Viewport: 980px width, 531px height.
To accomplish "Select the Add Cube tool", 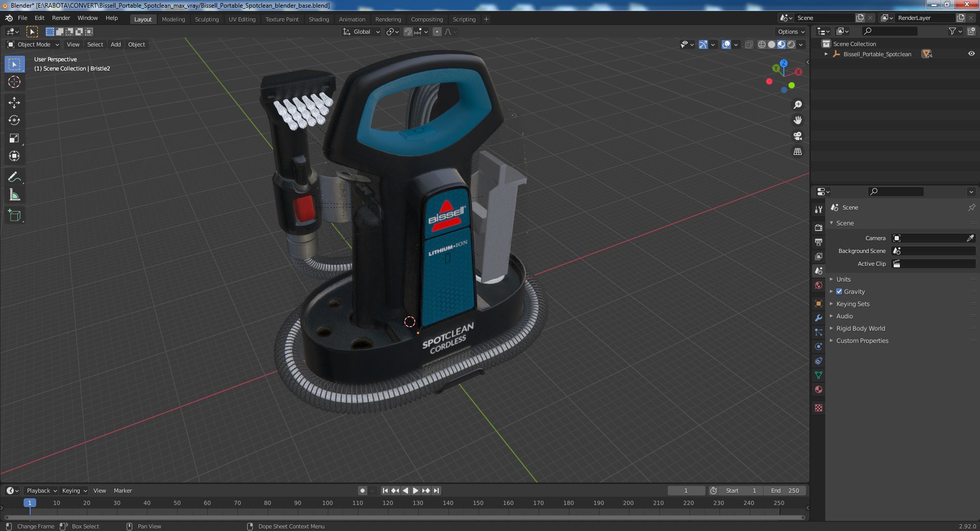I will [14, 216].
